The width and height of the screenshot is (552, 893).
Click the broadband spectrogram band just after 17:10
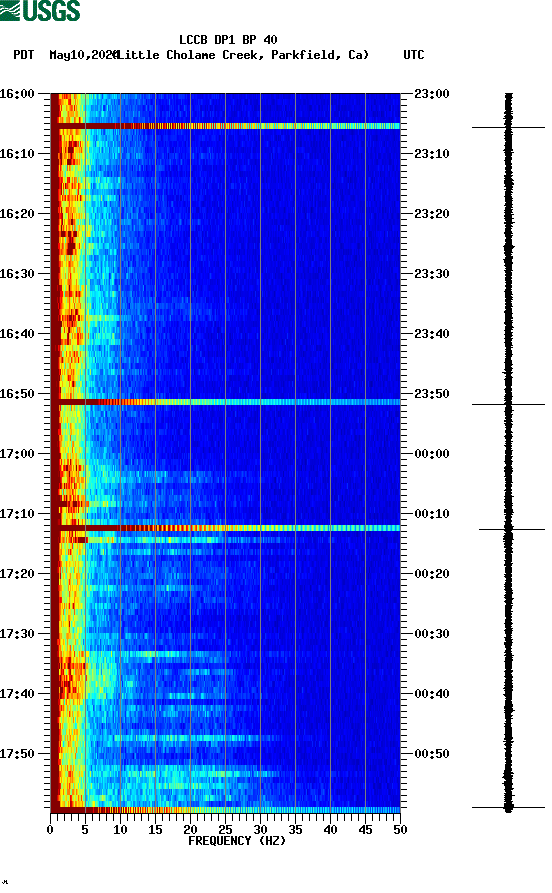point(226,528)
